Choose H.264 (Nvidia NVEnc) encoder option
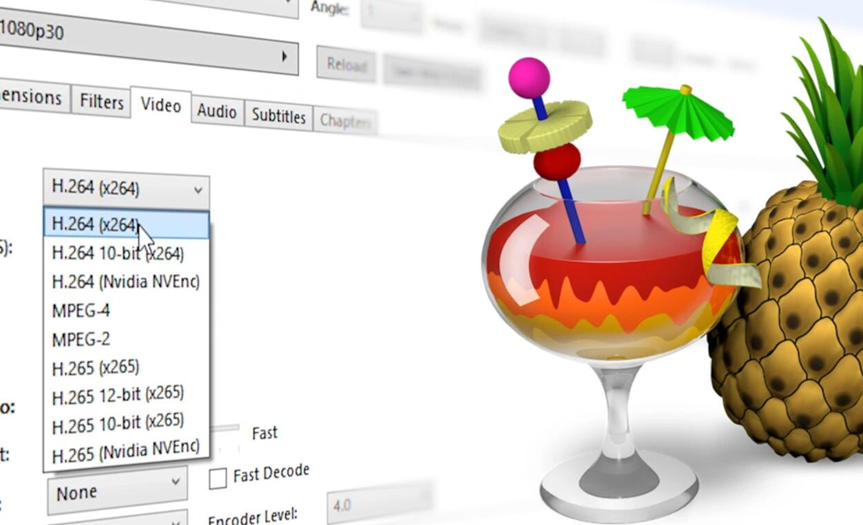Screen dimensions: 863x525 pyautogui.click(x=126, y=282)
